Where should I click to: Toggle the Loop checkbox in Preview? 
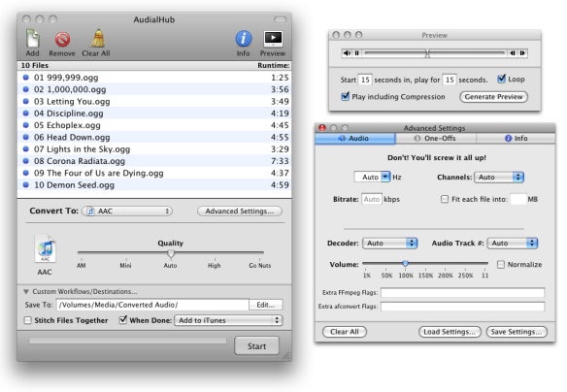(x=502, y=79)
